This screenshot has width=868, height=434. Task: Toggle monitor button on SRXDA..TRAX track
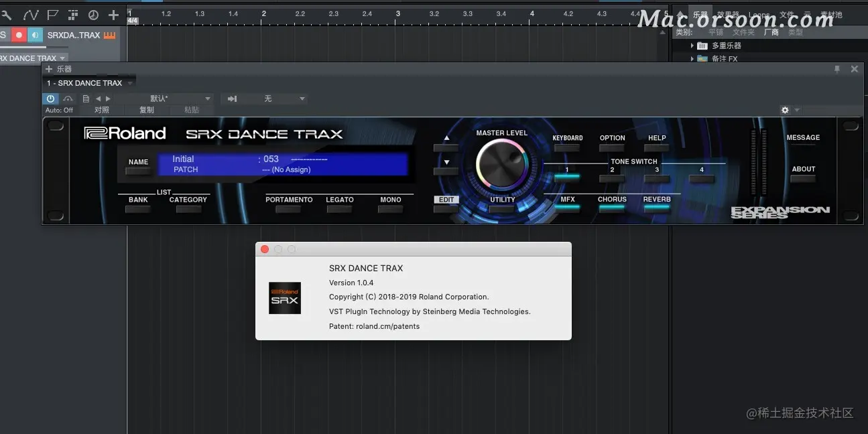[35, 35]
